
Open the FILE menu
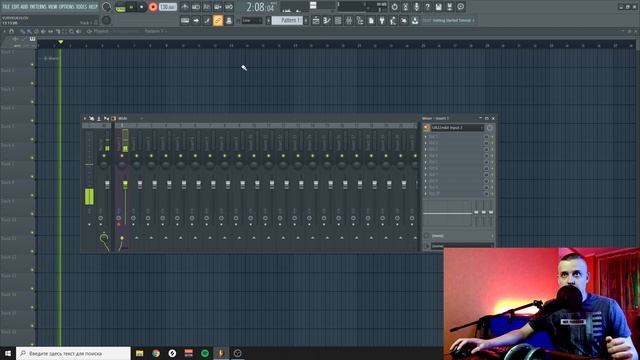(x=6, y=7)
